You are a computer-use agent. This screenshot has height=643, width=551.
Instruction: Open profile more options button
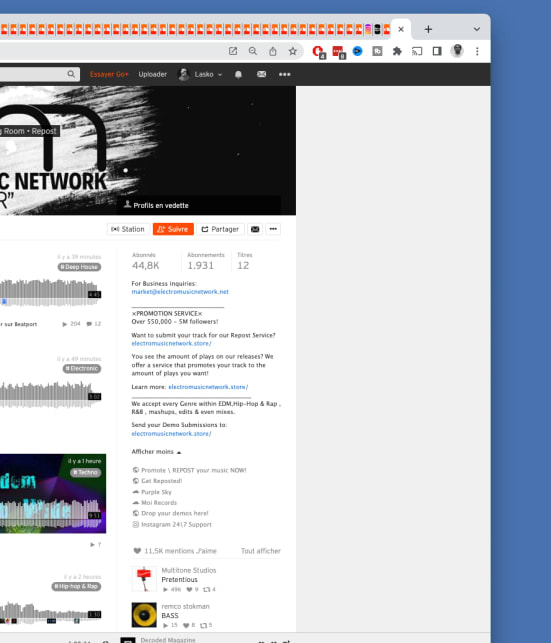click(273, 229)
